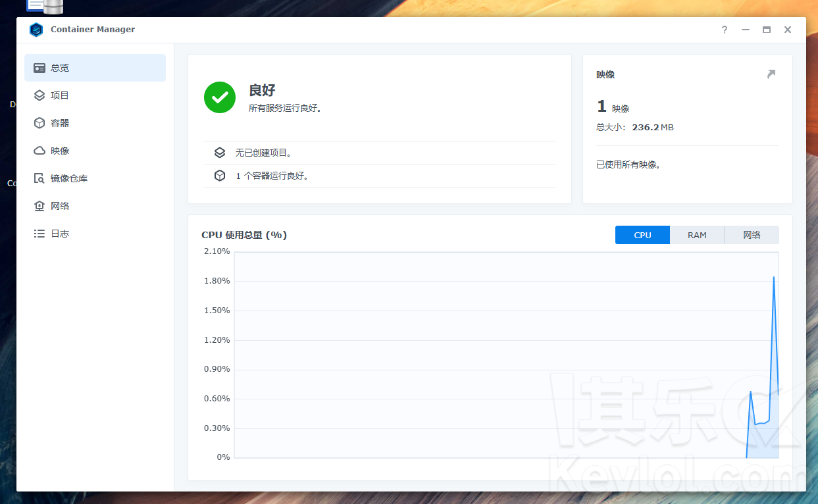
Task: Click the help question mark icon
Action: click(x=724, y=30)
